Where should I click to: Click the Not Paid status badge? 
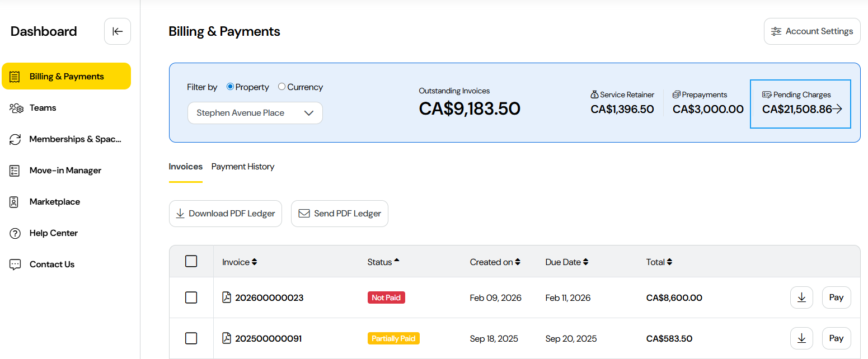coord(386,297)
